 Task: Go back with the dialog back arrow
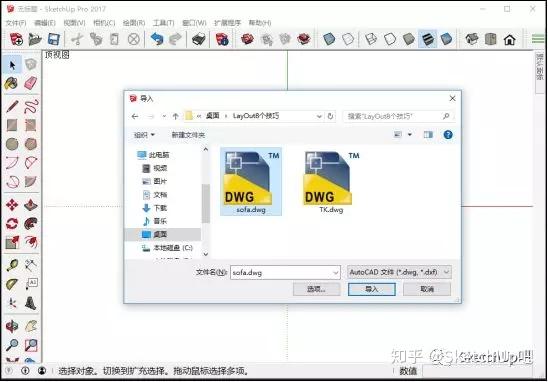point(135,116)
